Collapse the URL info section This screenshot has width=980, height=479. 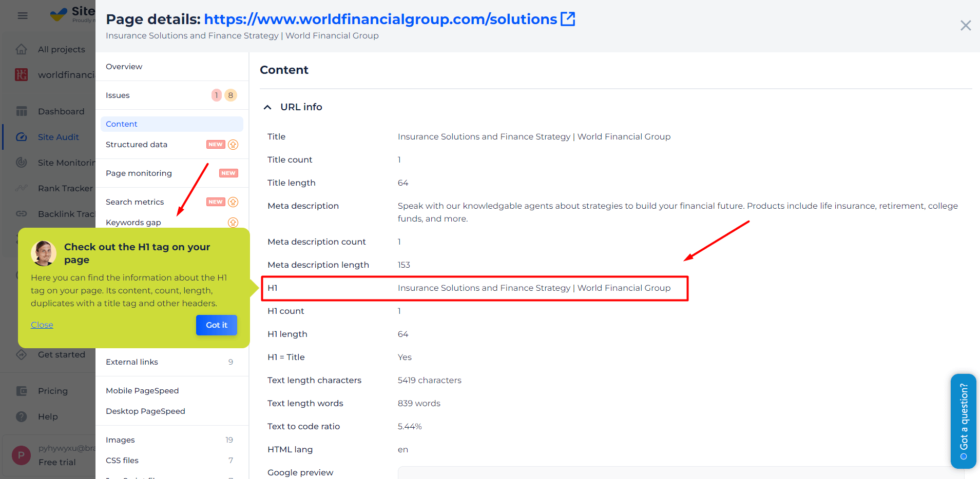[x=267, y=107]
